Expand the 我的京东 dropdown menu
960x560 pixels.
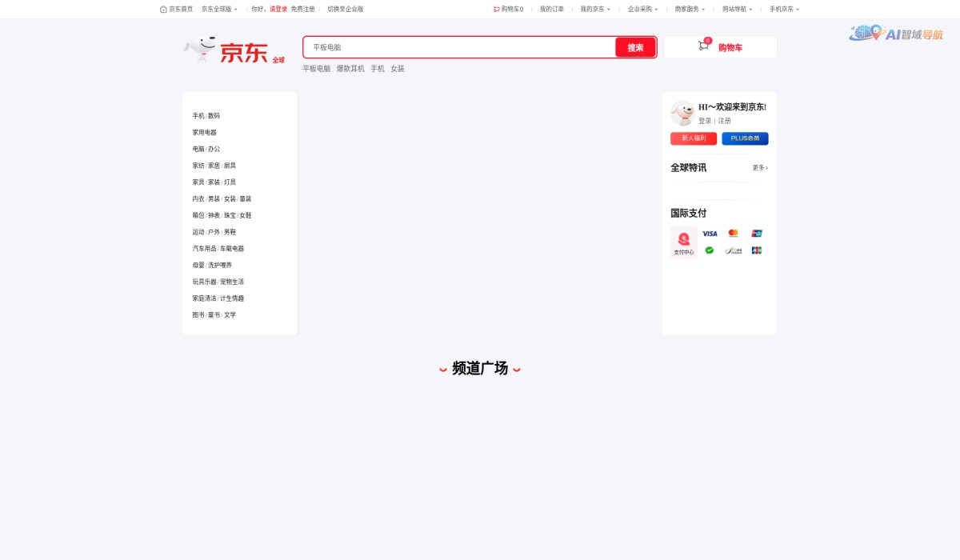(x=595, y=9)
